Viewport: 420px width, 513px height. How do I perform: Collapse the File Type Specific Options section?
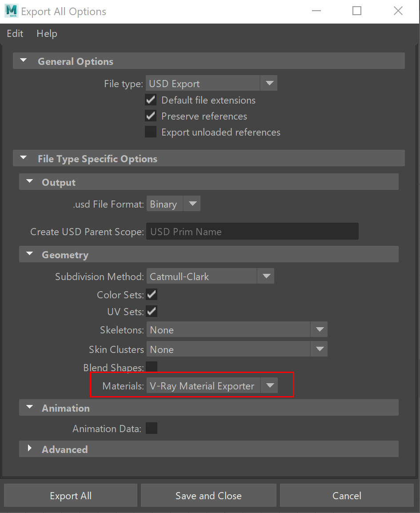point(24,158)
